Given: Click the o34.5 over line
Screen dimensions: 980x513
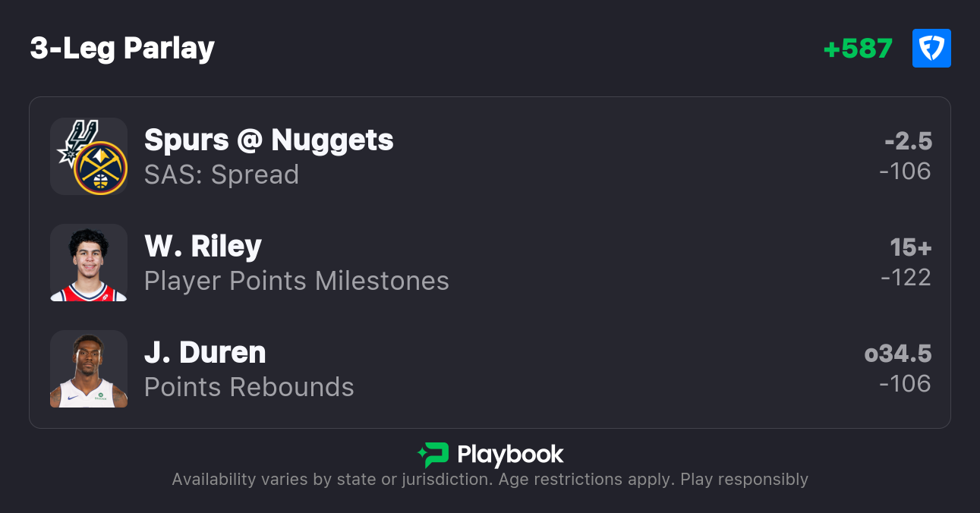Looking at the screenshot, I should click(898, 354).
